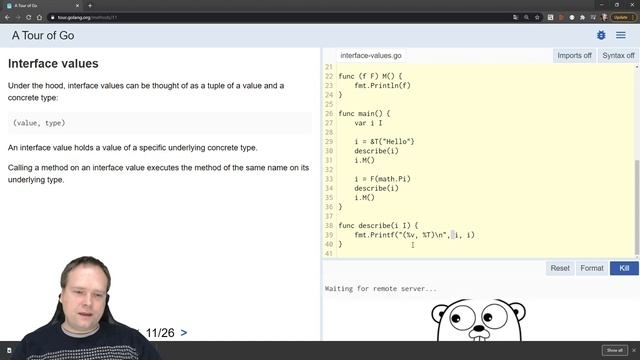Click line number 41 in the editor gutter

click(329, 253)
